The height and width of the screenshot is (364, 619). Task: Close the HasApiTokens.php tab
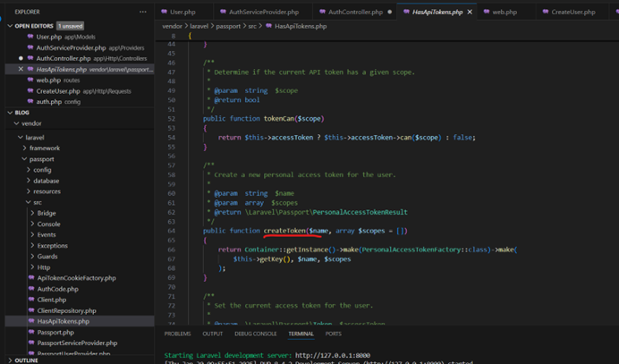tap(470, 12)
